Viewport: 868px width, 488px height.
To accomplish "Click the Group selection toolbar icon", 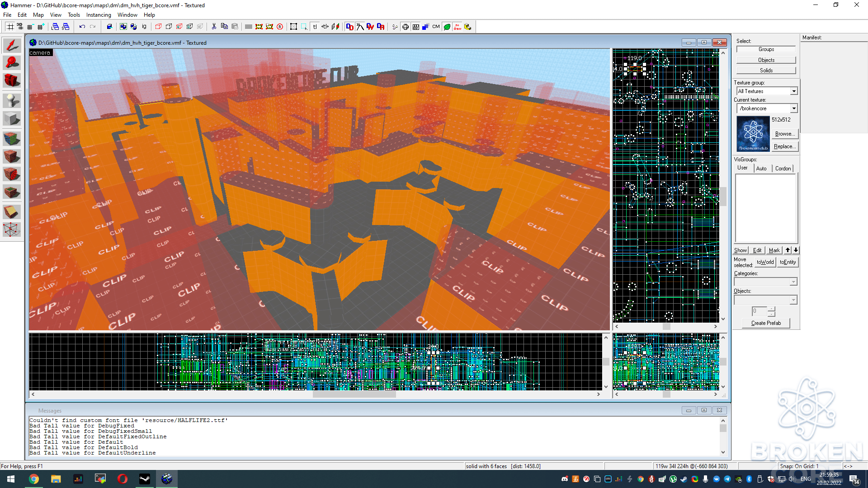I will (123, 27).
